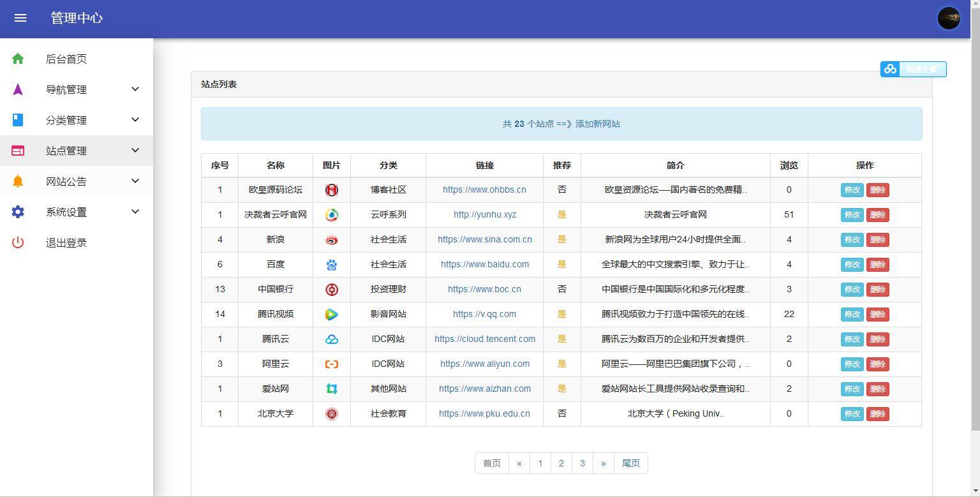Open the user avatar in the top bar
Viewport: 980px width, 497px height.
click(948, 18)
